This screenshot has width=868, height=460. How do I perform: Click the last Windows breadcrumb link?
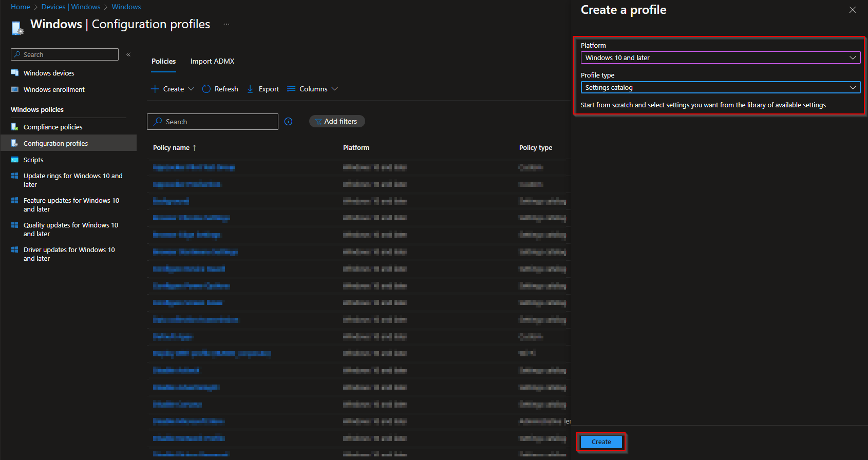point(126,7)
